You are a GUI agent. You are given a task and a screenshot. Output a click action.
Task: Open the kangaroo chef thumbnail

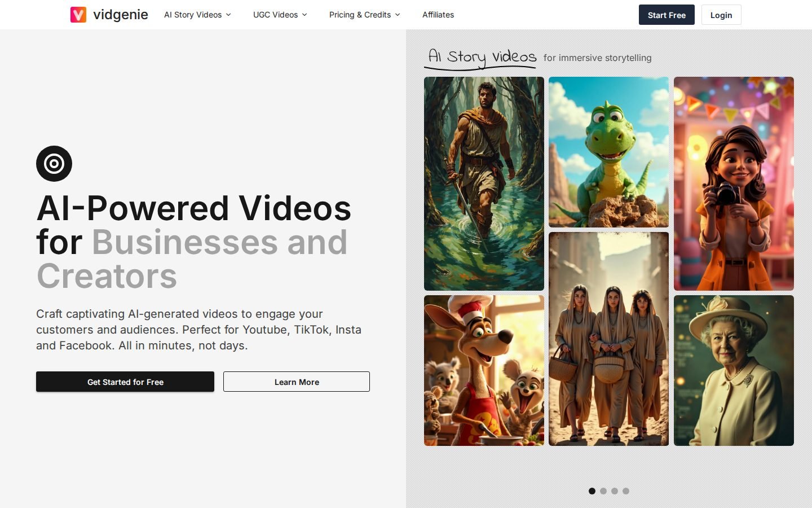(x=484, y=370)
